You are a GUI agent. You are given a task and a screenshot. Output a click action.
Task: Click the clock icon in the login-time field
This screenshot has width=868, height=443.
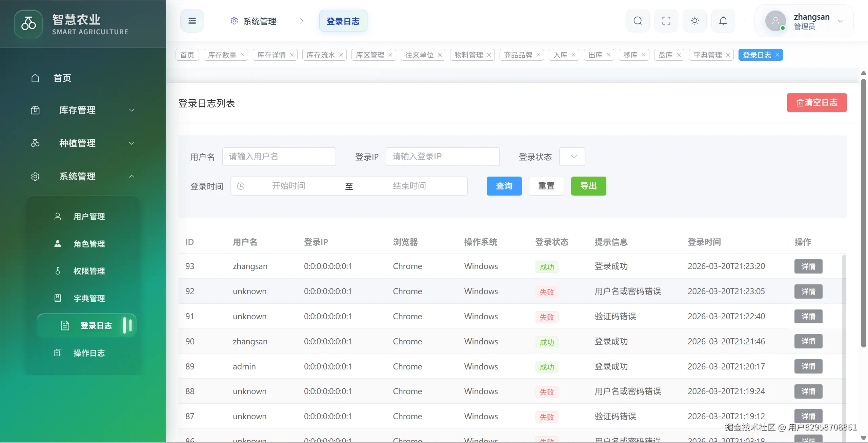[x=241, y=186]
